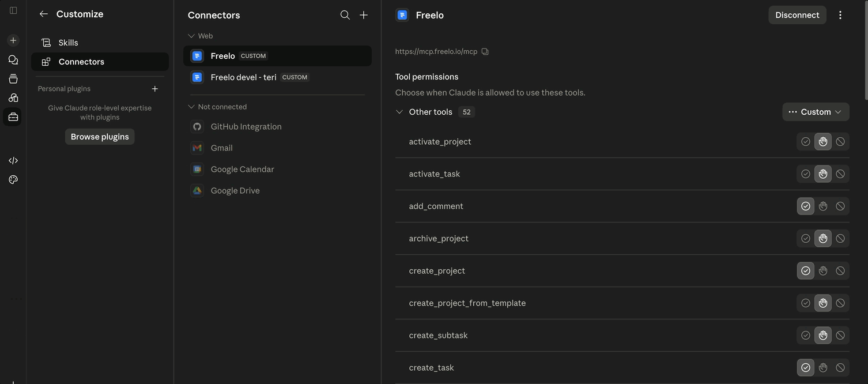The height and width of the screenshot is (384, 868).
Task: Click the Freelo logo in header
Action: coord(402,15)
